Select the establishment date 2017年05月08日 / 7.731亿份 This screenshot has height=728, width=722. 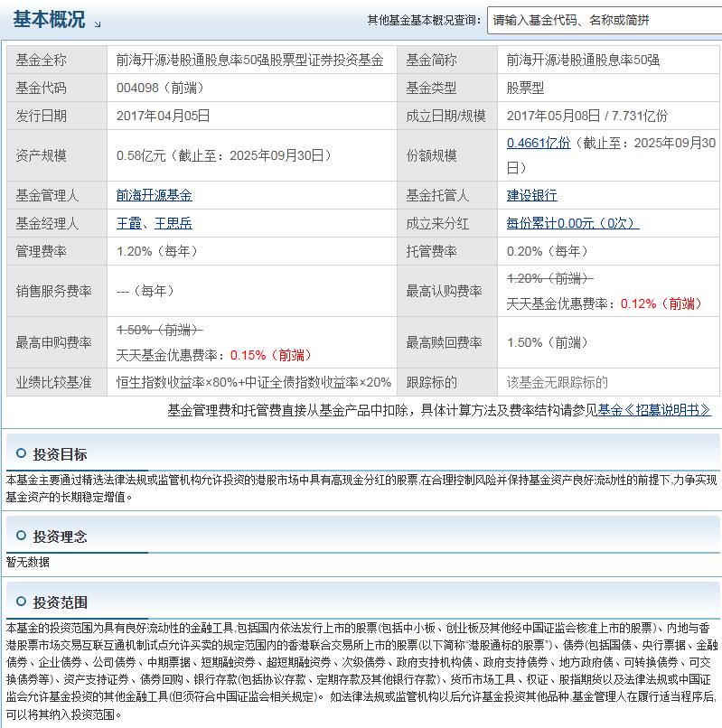tap(587, 116)
